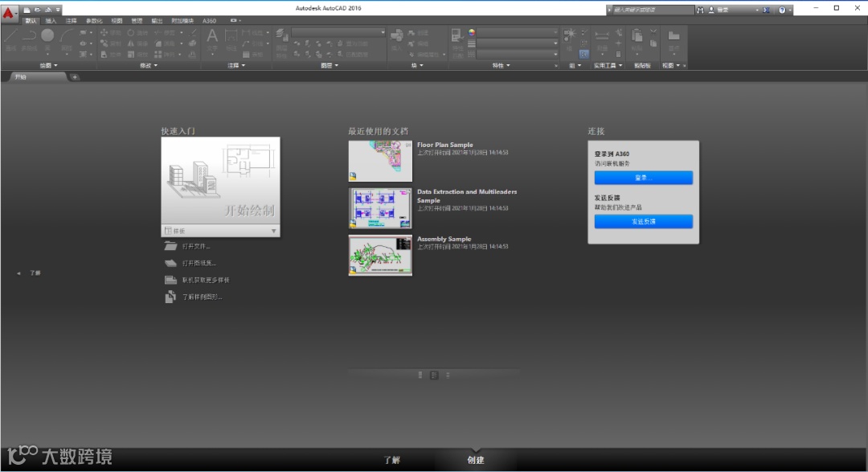Expand the Annotation panel title arrow
Viewport: 868px width, 472px height.
pyautogui.click(x=243, y=65)
